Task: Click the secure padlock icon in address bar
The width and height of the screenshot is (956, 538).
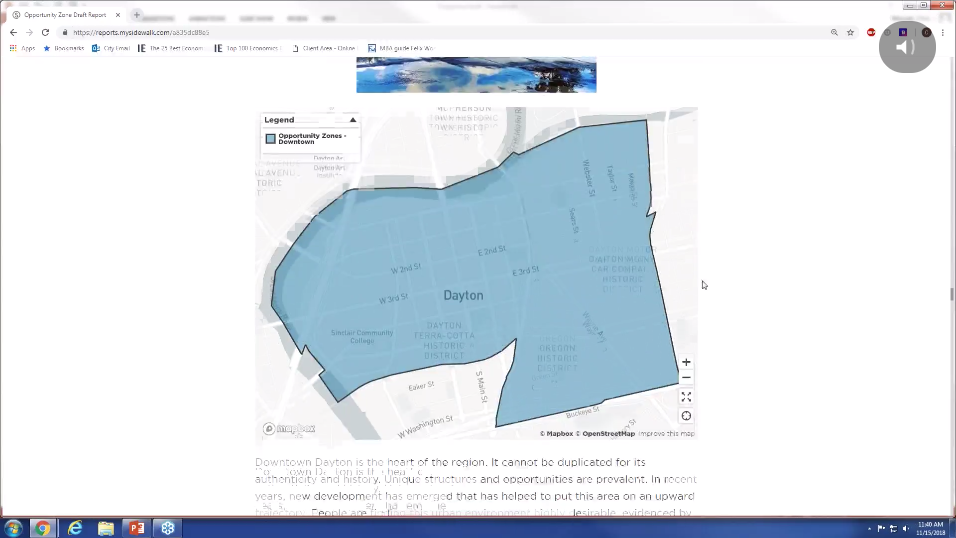Action: pyautogui.click(x=65, y=32)
